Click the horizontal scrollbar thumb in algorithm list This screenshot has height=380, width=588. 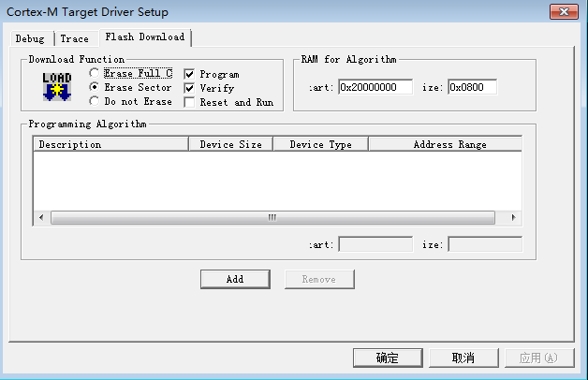pyautogui.click(x=272, y=217)
